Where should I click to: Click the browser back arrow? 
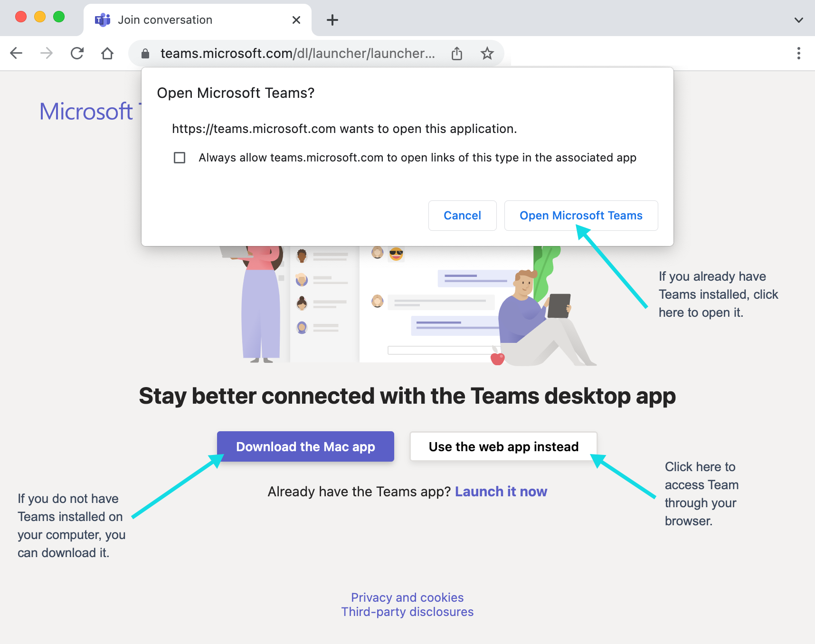(16, 53)
